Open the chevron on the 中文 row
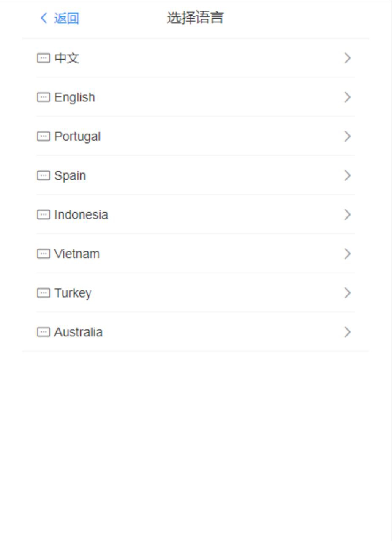This screenshot has height=541, width=392. (347, 58)
